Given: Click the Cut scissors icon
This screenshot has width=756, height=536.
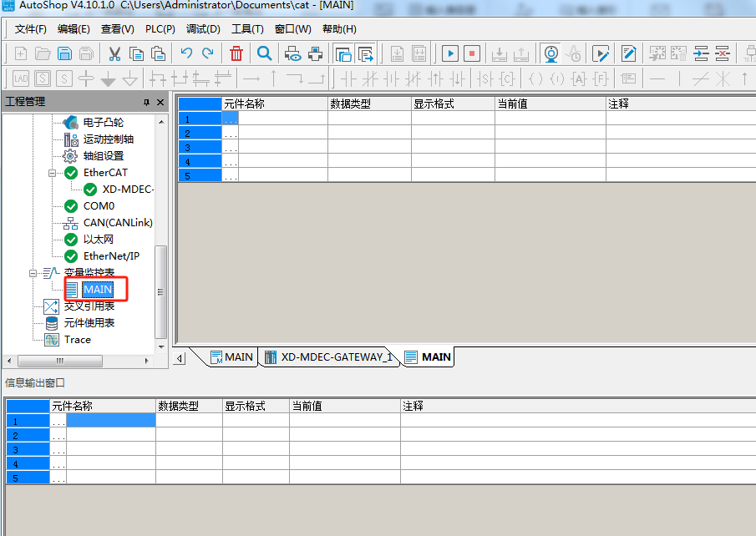Looking at the screenshot, I should [114, 53].
